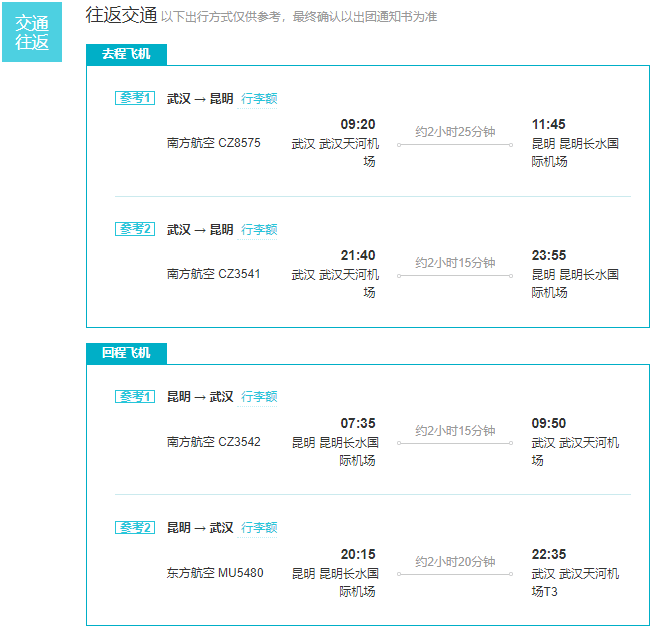Image resolution: width=652 pixels, height=628 pixels.
Task: Click flight 东方航空 MU5480
Action: 215,573
